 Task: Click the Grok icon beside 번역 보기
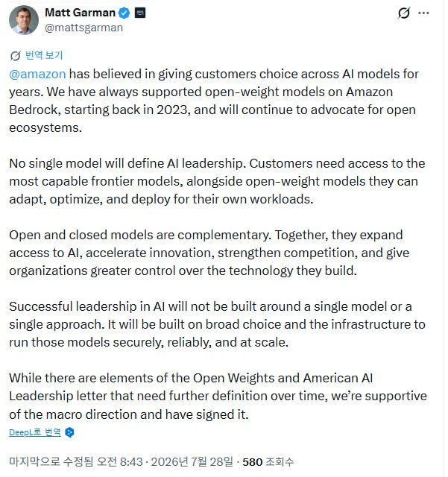tap(15, 56)
